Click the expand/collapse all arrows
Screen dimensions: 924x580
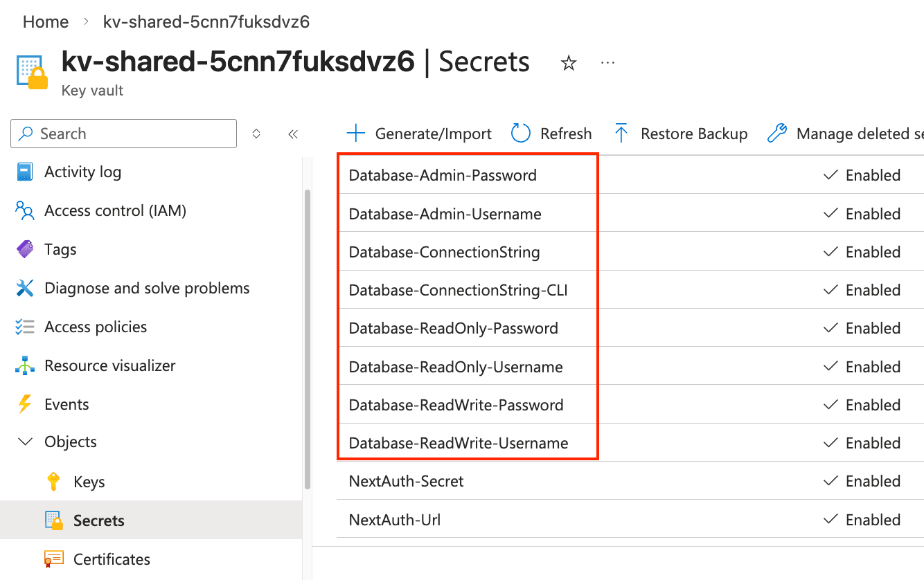256,134
